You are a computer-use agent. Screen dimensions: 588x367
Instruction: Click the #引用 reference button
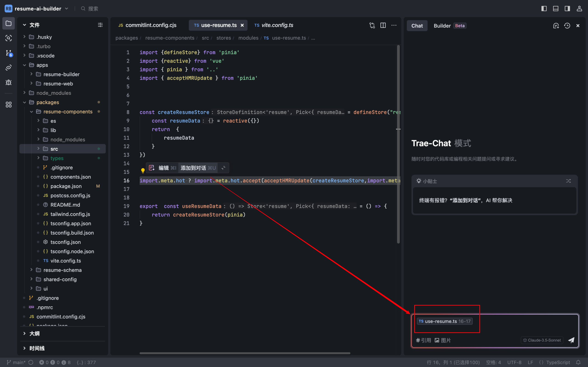[424, 340]
